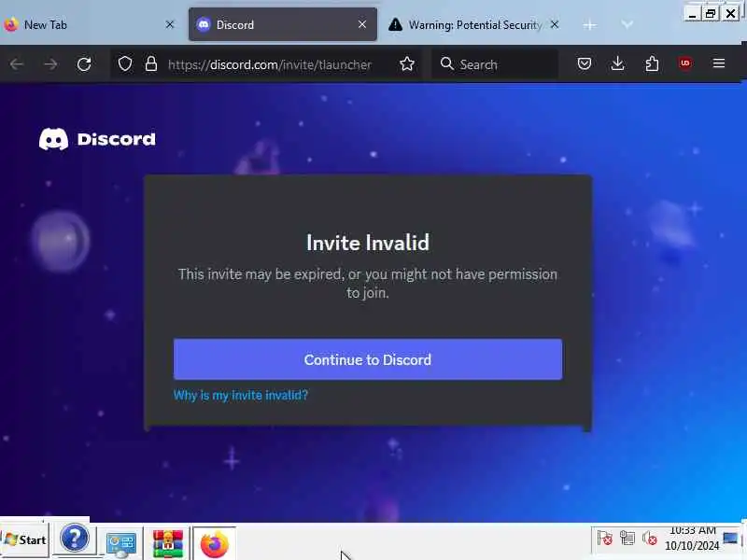This screenshot has height=560, width=747.
Task: Select Firefox in the taskbar
Action: pyautogui.click(x=215, y=543)
